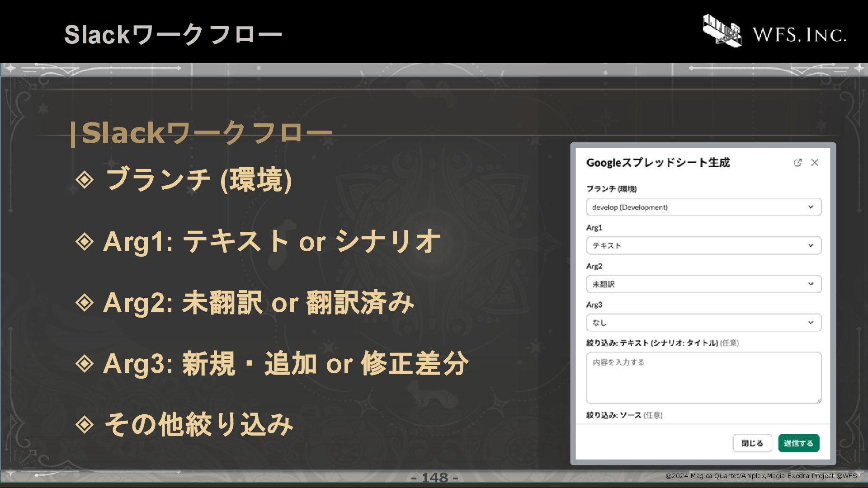Click the 閉じる button

[x=752, y=443]
